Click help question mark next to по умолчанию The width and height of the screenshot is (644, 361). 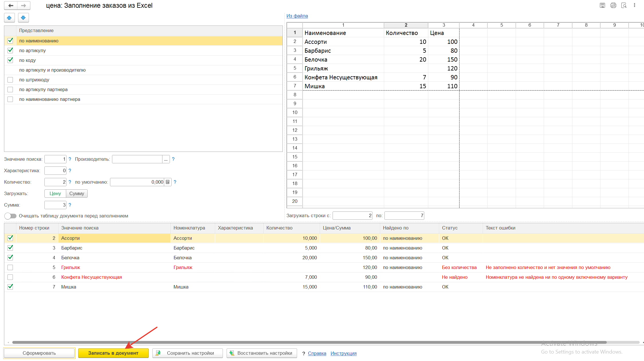pyautogui.click(x=175, y=182)
